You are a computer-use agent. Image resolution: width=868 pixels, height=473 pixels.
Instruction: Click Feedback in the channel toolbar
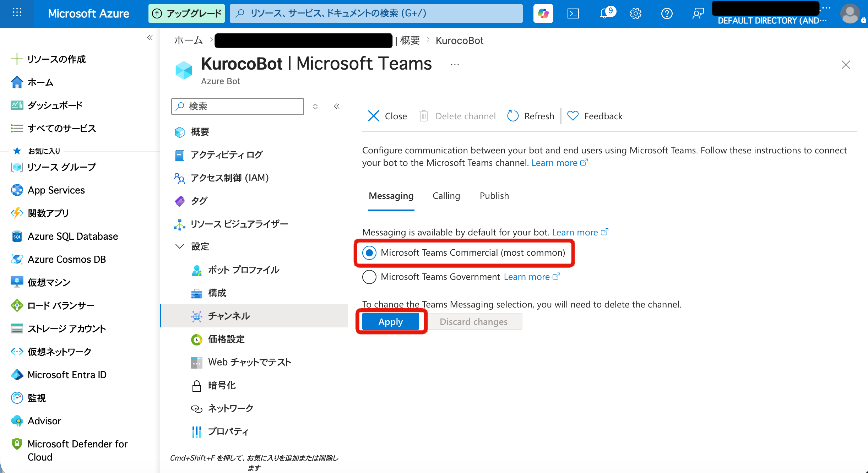pyautogui.click(x=595, y=116)
